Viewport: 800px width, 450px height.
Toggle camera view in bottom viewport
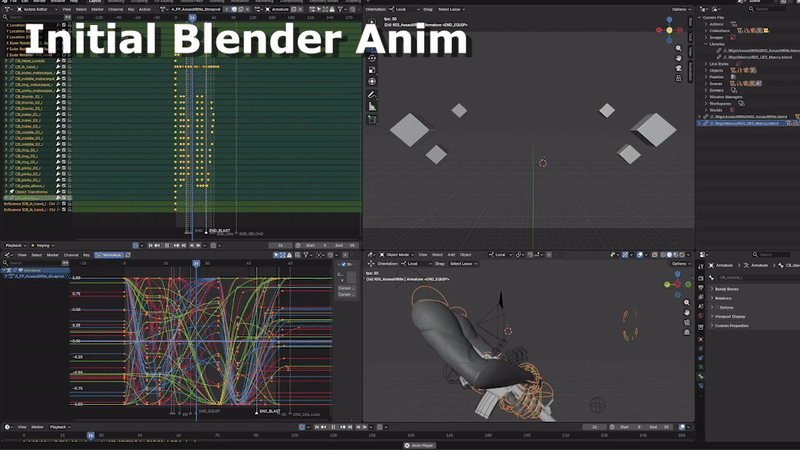tap(687, 322)
